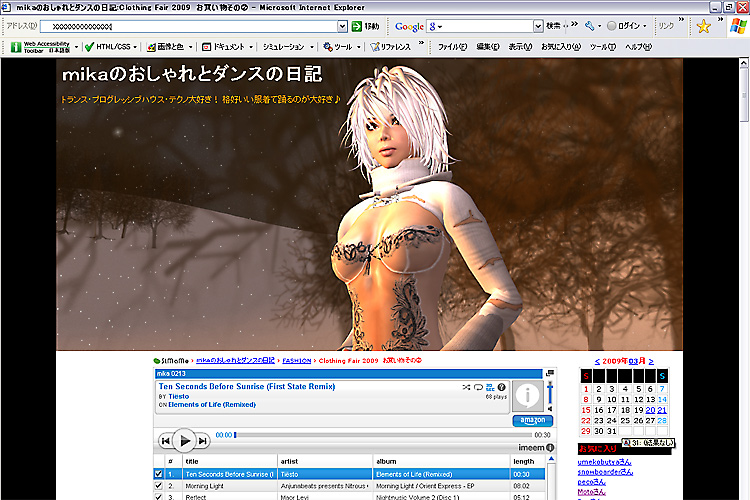The width and height of the screenshot is (750, 500).
Task: Click the Web Accessibility Toolbar logo icon
Action: click(x=16, y=47)
